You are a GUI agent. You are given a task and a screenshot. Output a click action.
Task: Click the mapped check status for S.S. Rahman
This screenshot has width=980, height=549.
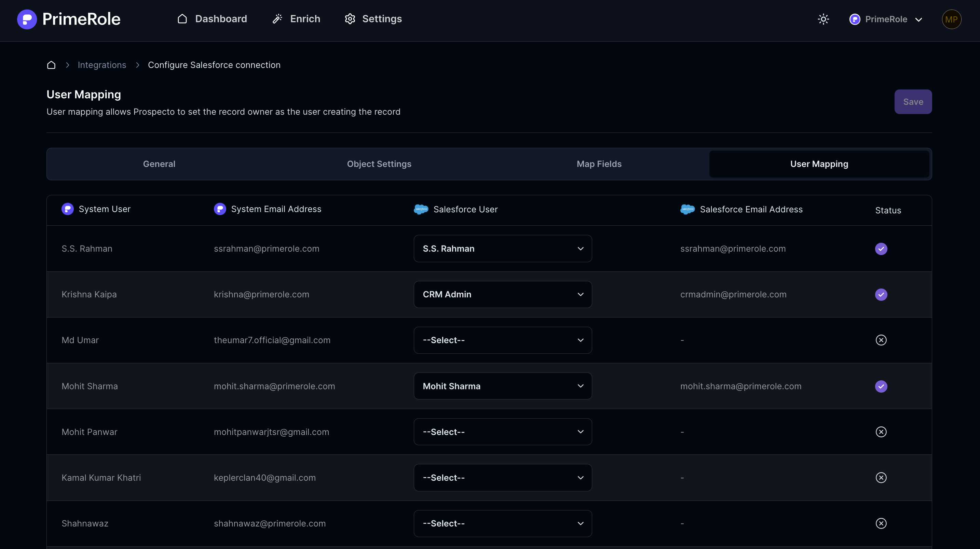click(881, 249)
